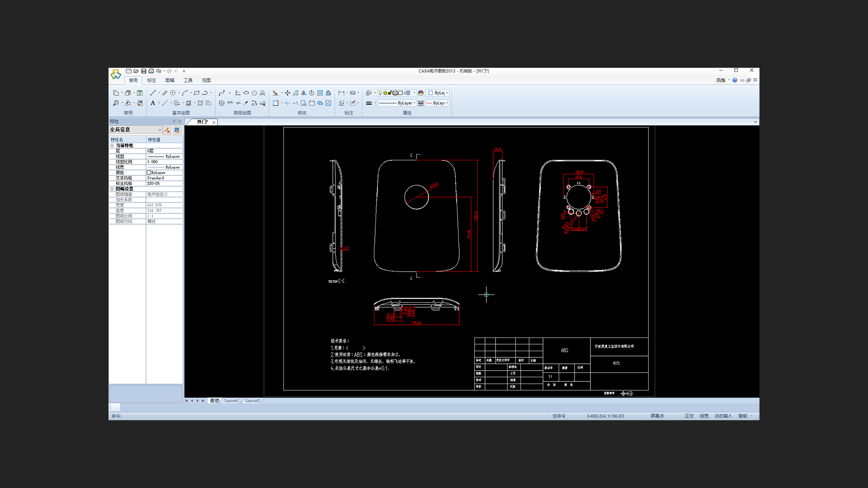Open the 视图 ribbon tab
Image resolution: width=868 pixels, height=488 pixels.
tap(206, 80)
